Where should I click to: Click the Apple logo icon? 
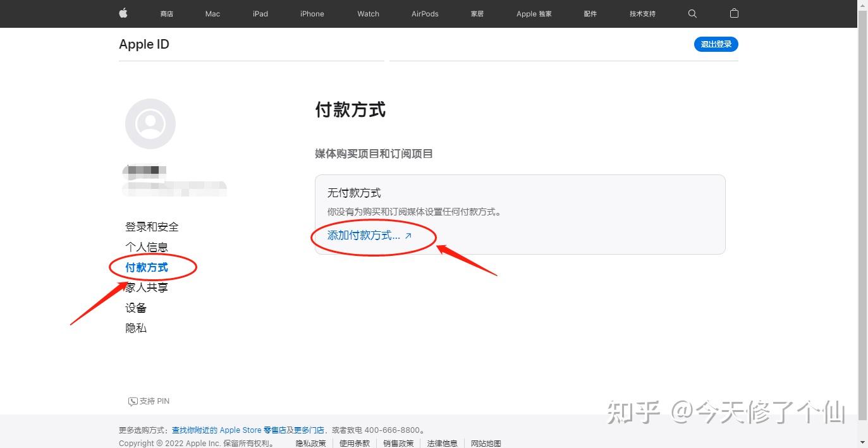pos(123,13)
